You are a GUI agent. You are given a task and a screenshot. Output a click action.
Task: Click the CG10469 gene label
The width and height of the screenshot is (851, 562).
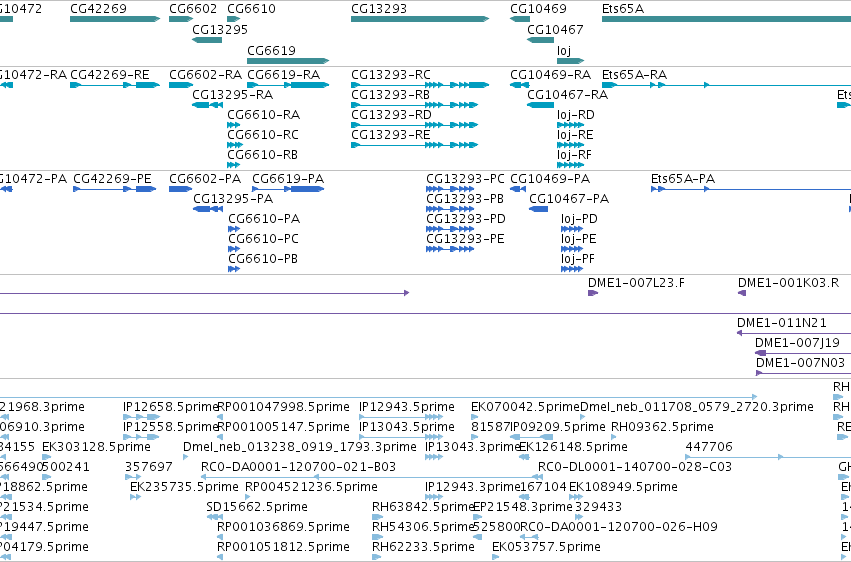click(x=538, y=9)
